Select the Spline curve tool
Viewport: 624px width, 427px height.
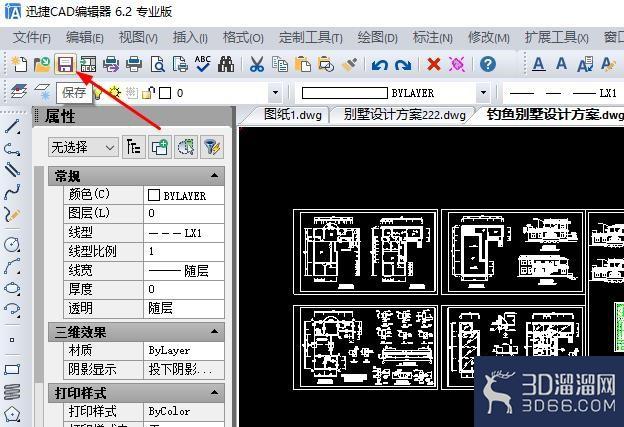click(12, 193)
